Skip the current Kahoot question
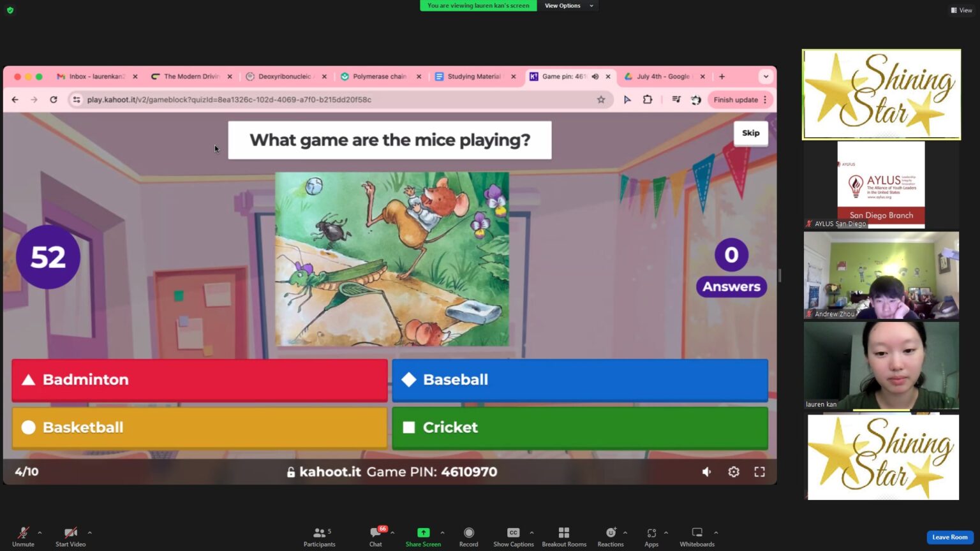The width and height of the screenshot is (980, 551). tap(750, 133)
